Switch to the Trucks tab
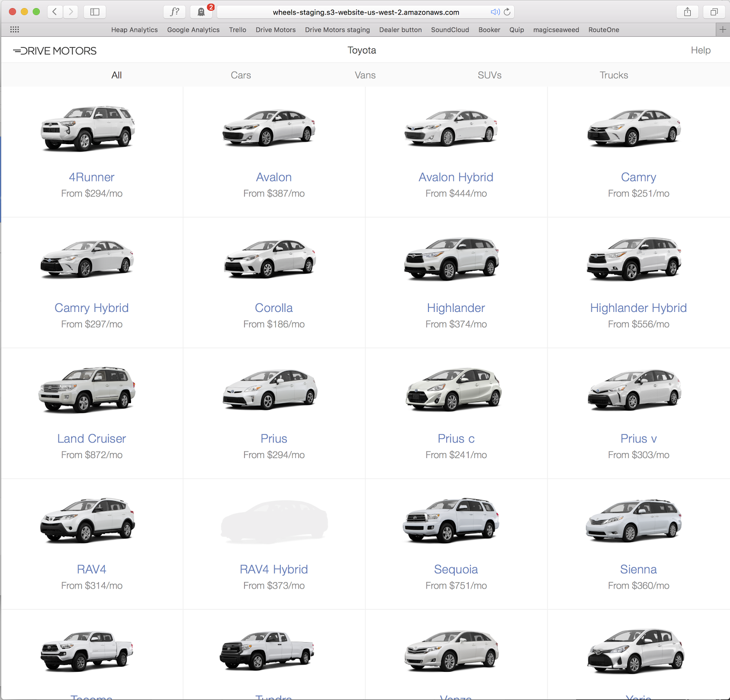Image resolution: width=730 pixels, height=700 pixels. point(614,75)
